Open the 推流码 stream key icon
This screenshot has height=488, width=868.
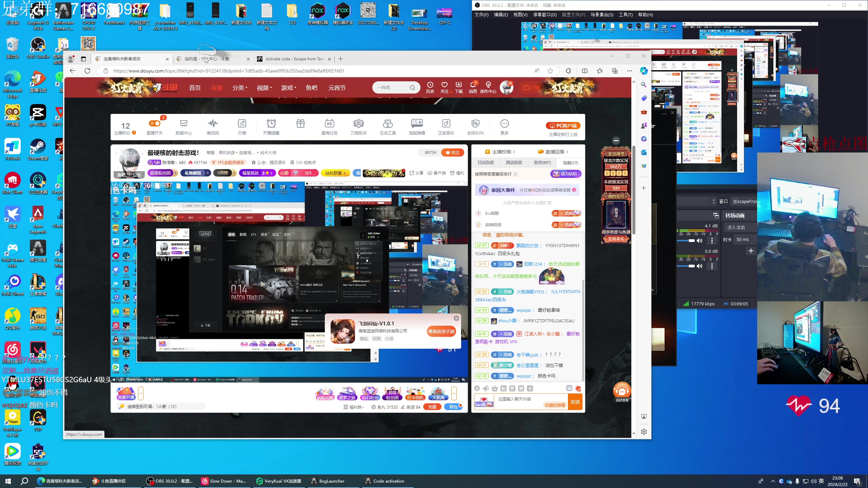coord(213,127)
